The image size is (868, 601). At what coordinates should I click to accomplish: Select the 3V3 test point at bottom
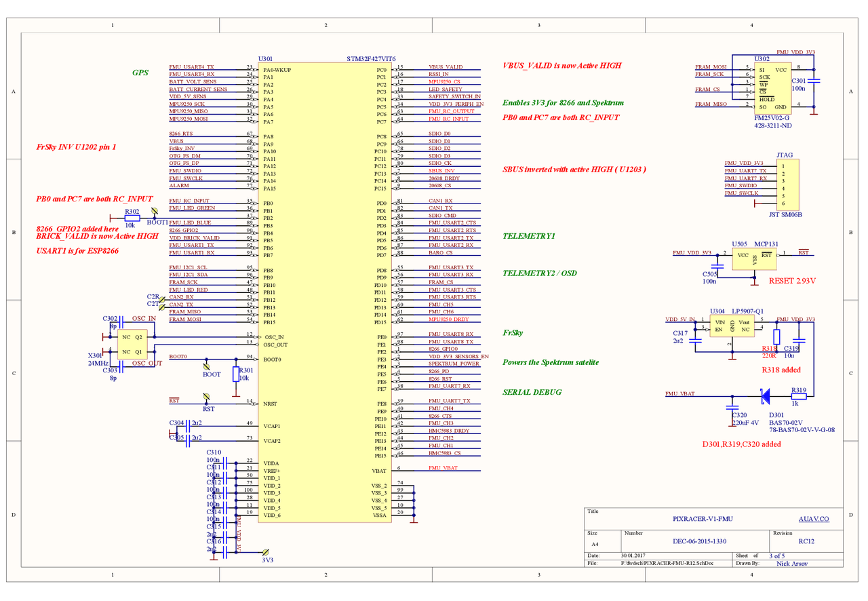coord(264,553)
